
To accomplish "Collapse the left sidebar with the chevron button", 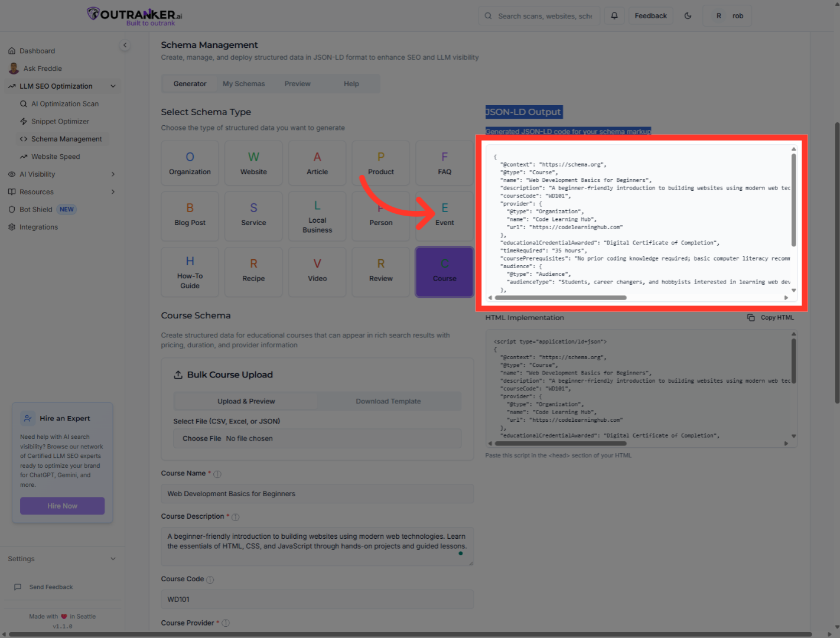I will (x=125, y=45).
